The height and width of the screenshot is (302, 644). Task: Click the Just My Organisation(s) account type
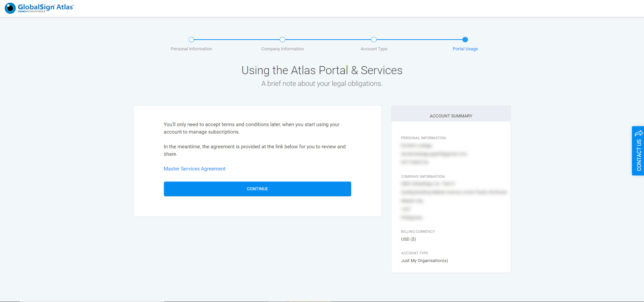[424, 261]
